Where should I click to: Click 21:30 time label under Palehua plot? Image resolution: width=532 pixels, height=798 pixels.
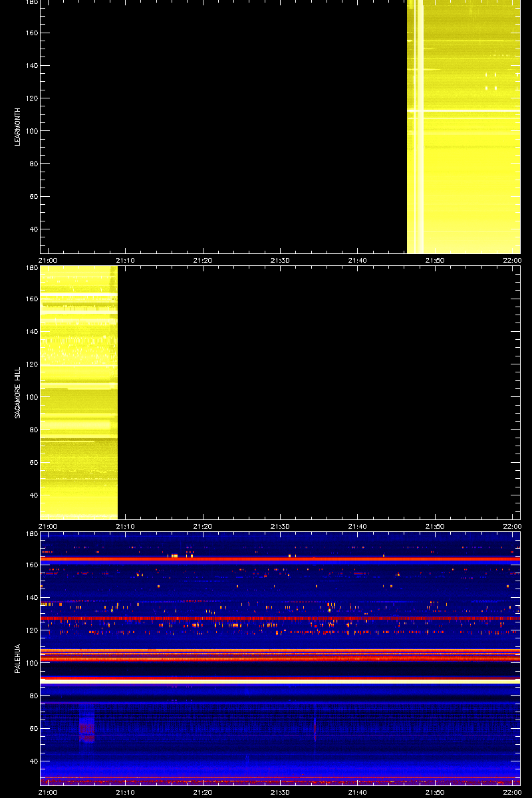click(x=280, y=792)
